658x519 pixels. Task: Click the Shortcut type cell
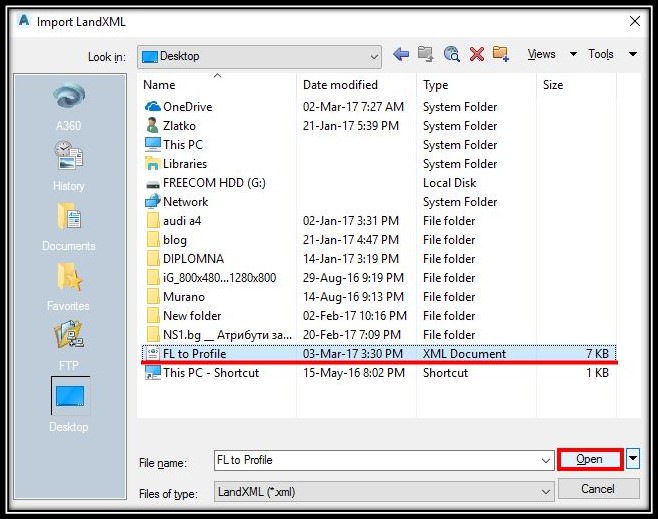click(x=446, y=373)
